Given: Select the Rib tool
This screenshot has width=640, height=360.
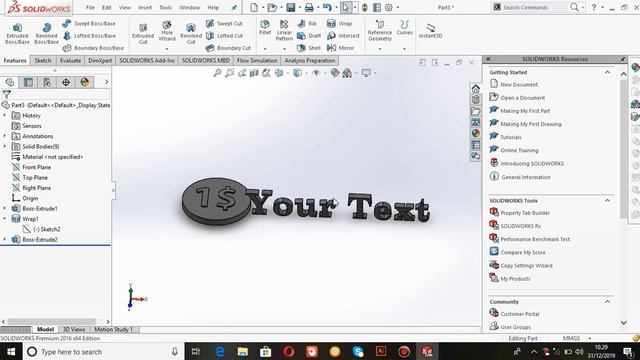Looking at the screenshot, I should point(307,24).
